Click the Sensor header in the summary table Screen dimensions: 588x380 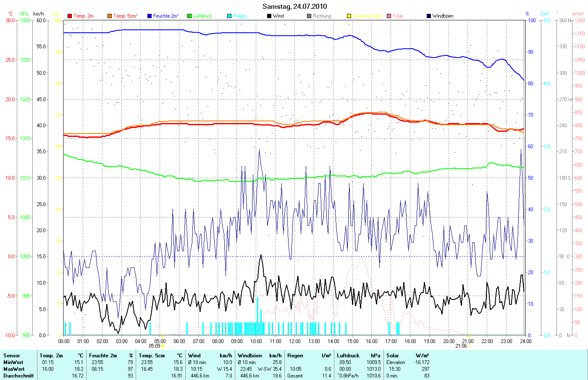pos(12,356)
